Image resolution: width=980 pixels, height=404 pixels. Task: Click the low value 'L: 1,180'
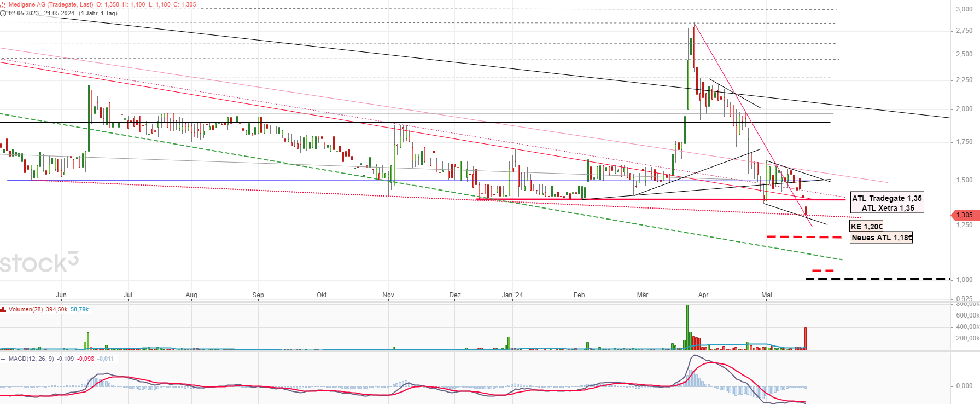click(160, 4)
